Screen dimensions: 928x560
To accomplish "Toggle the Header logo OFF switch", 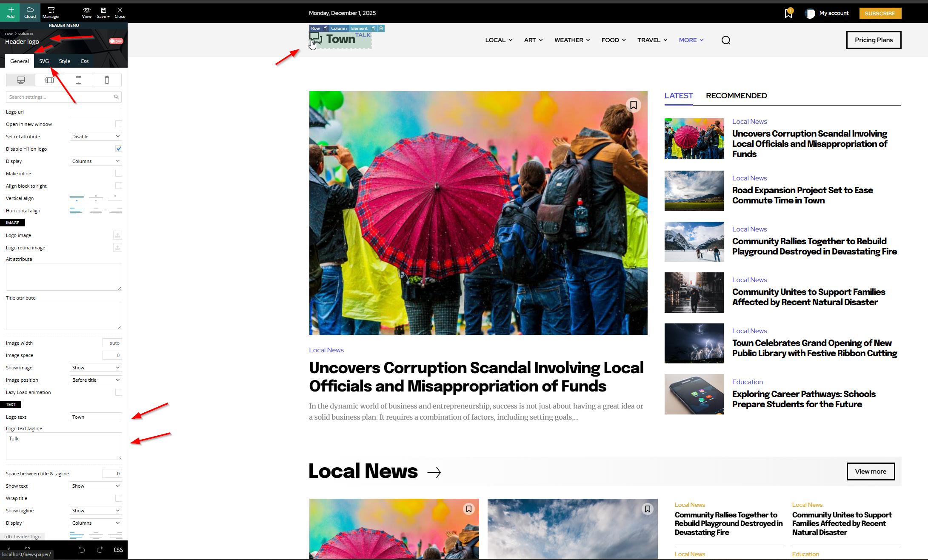I will coord(116,41).
